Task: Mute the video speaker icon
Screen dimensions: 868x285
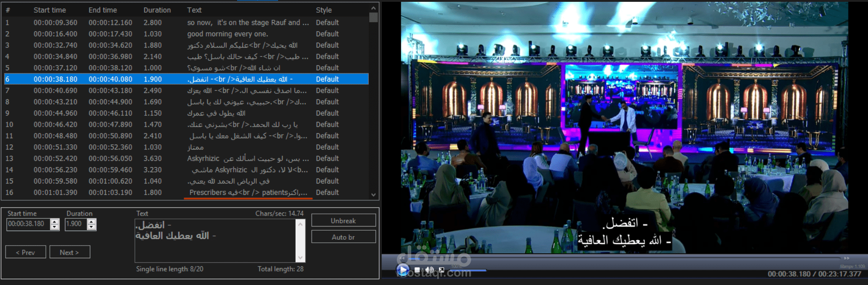Action: tap(429, 270)
